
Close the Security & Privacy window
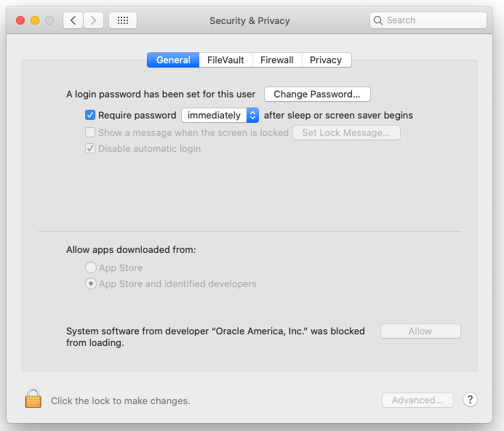(x=20, y=20)
